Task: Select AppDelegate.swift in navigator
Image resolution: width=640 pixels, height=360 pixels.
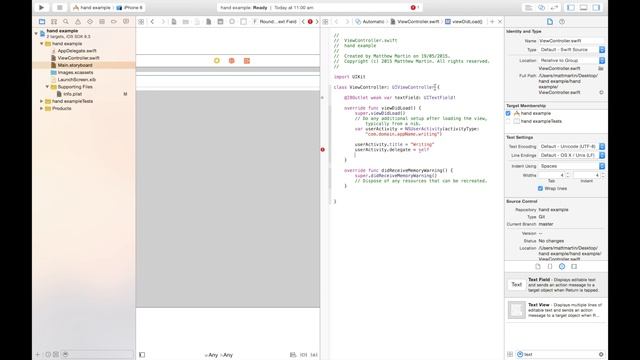Action: [77, 51]
